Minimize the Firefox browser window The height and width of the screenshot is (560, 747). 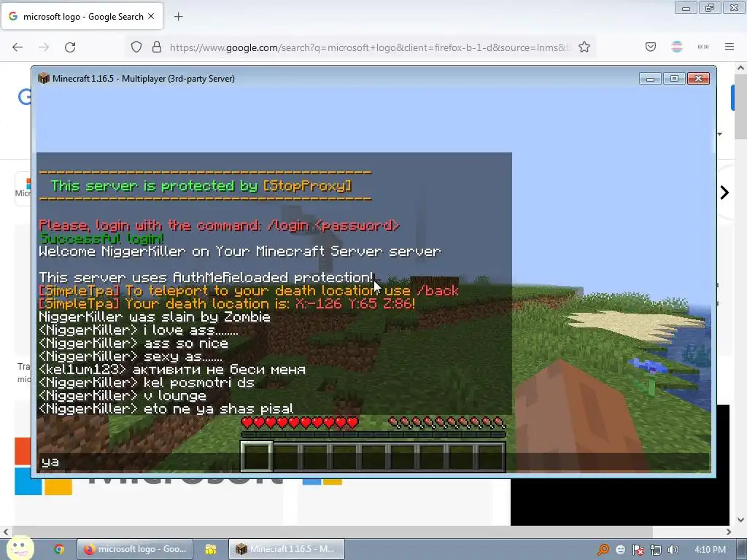pyautogui.click(x=686, y=7)
